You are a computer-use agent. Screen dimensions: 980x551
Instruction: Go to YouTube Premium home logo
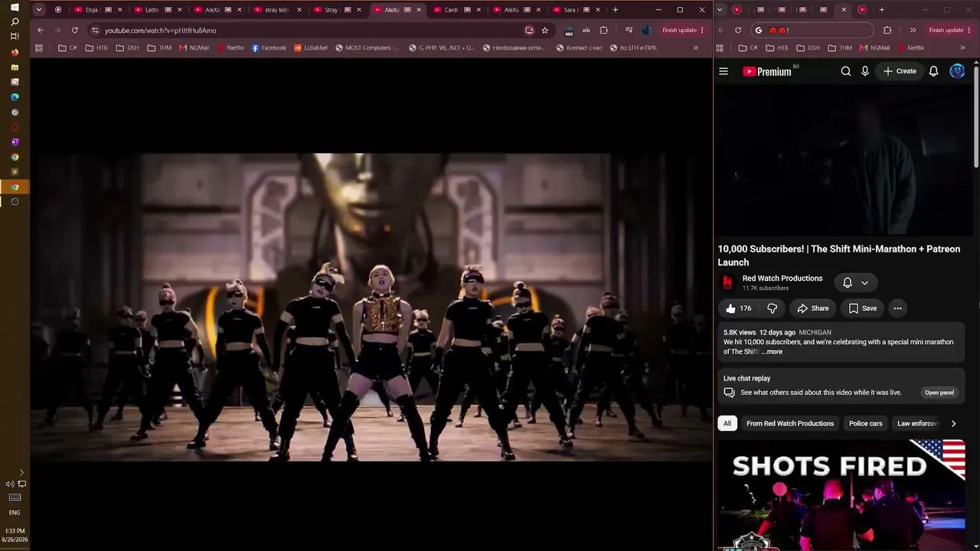click(x=767, y=71)
